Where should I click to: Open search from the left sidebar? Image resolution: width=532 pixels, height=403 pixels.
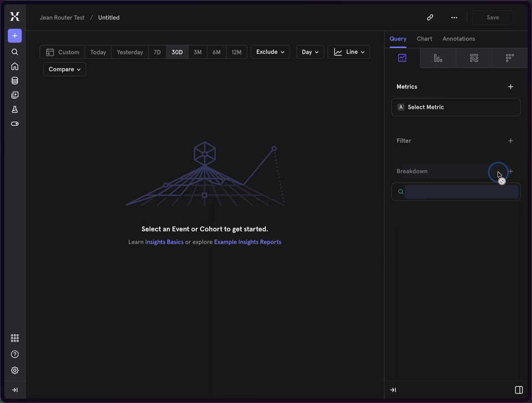pyautogui.click(x=15, y=52)
